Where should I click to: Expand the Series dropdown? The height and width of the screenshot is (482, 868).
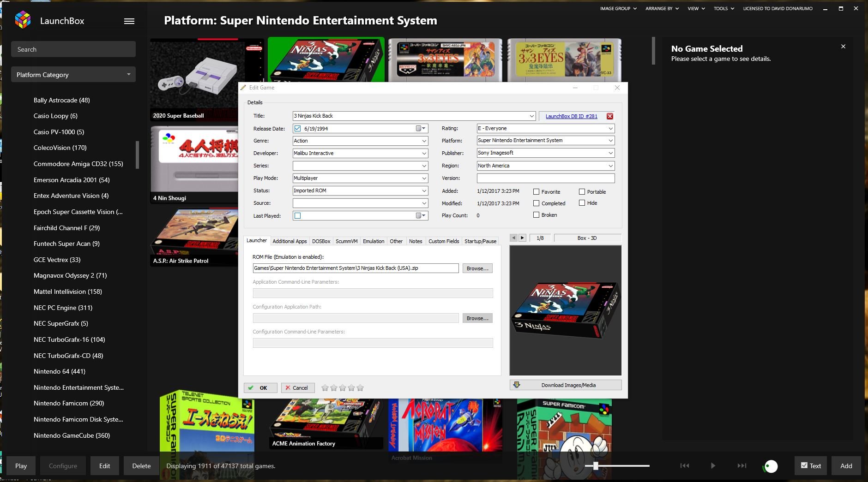424,166
